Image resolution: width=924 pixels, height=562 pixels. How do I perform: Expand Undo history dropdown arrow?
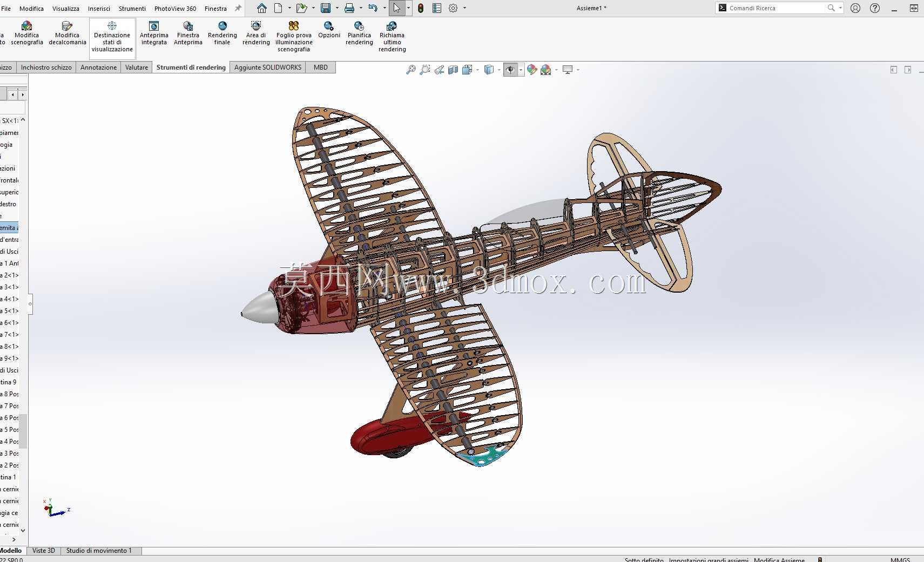pyautogui.click(x=385, y=8)
